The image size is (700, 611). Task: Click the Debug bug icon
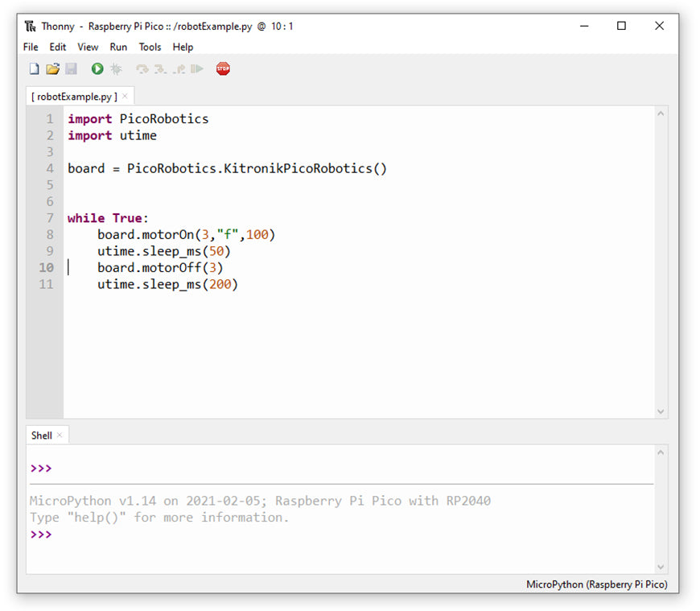click(116, 69)
